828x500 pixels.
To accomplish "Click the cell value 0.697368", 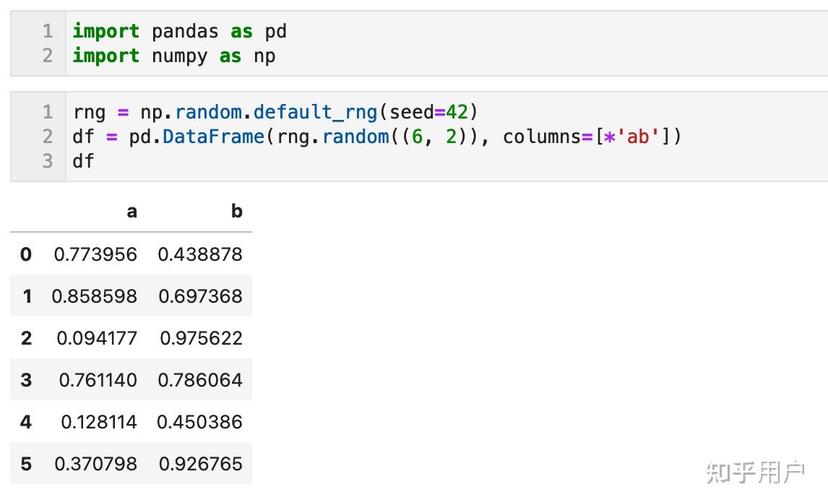I will click(200, 296).
